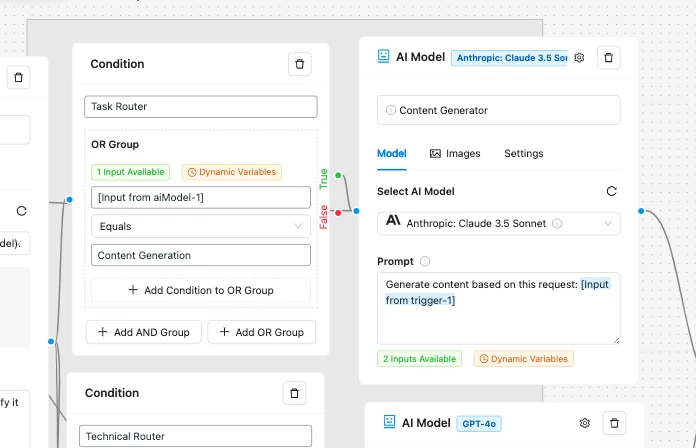Open the Select AI Model dropdown
The width and height of the screenshot is (696, 448).
coord(498,223)
